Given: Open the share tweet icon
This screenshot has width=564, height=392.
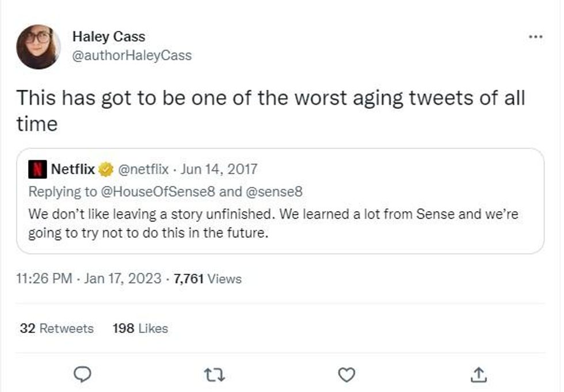Looking at the screenshot, I should tap(478, 375).
